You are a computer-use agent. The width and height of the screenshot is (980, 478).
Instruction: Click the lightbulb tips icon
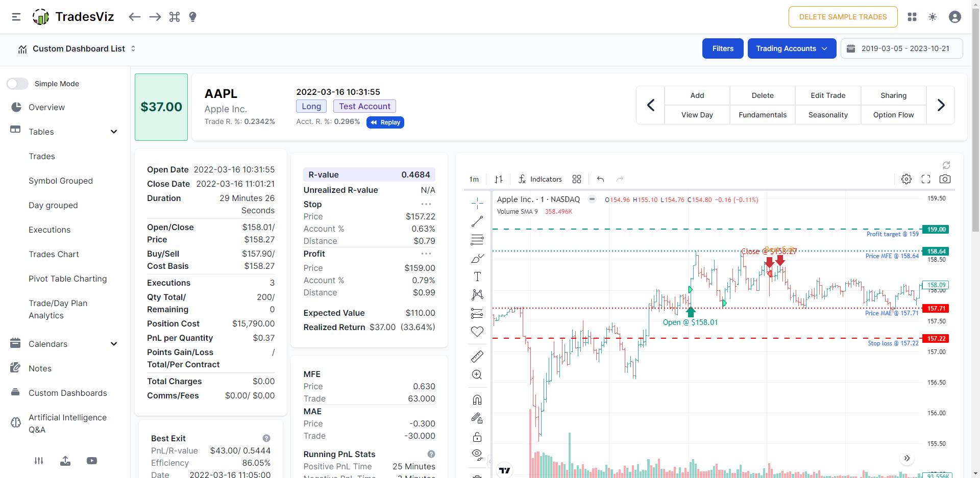[192, 17]
